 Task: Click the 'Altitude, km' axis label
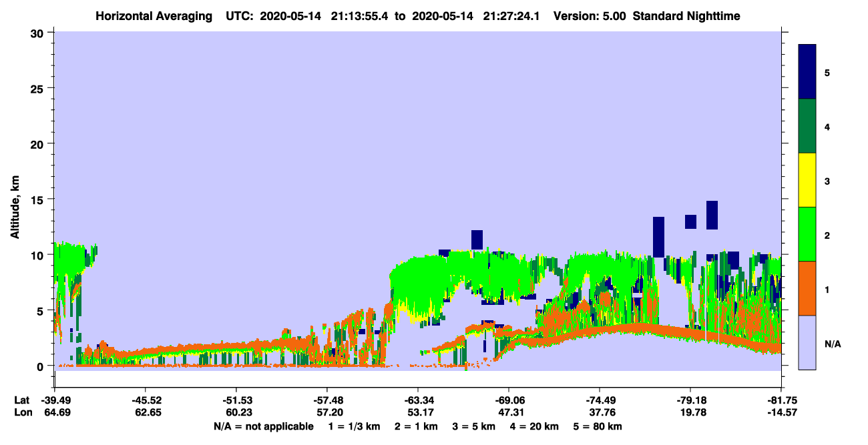15,208
